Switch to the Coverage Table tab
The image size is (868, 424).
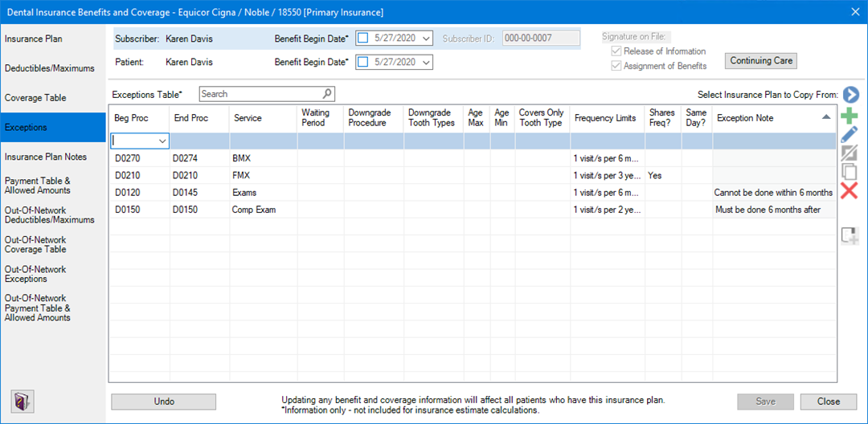pos(52,98)
